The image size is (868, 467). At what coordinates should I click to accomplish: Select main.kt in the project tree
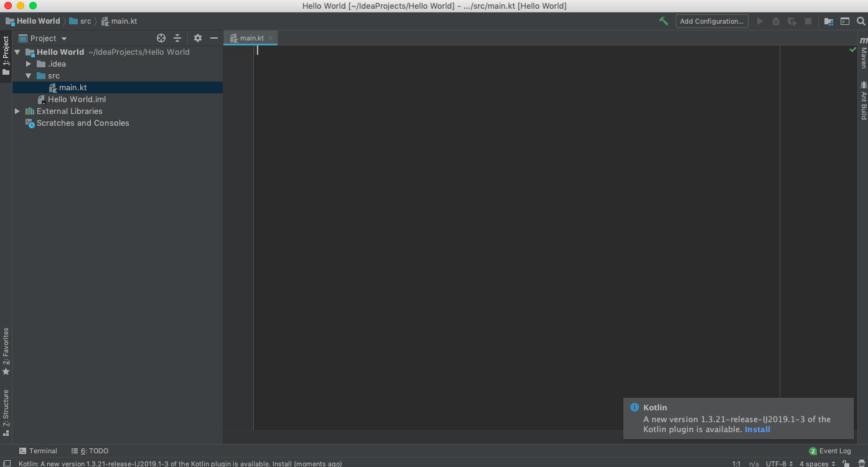(x=118, y=88)
